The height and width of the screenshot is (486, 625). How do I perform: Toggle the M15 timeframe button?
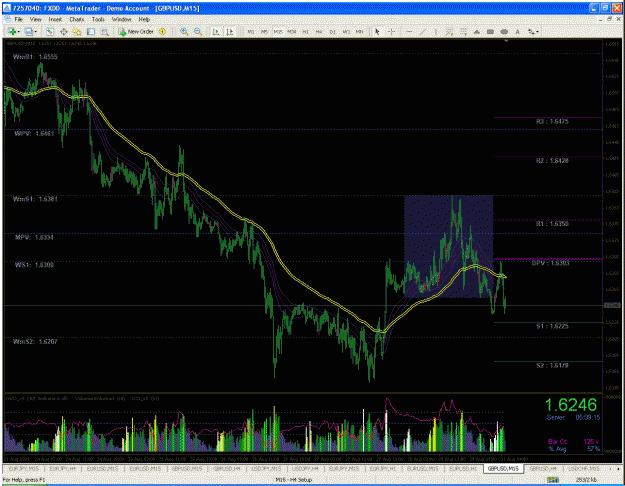click(278, 31)
